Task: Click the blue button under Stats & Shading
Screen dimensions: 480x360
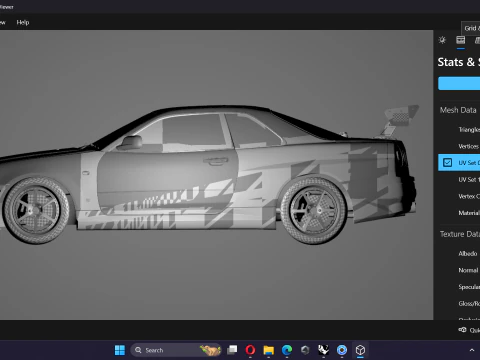Action: coord(459,83)
